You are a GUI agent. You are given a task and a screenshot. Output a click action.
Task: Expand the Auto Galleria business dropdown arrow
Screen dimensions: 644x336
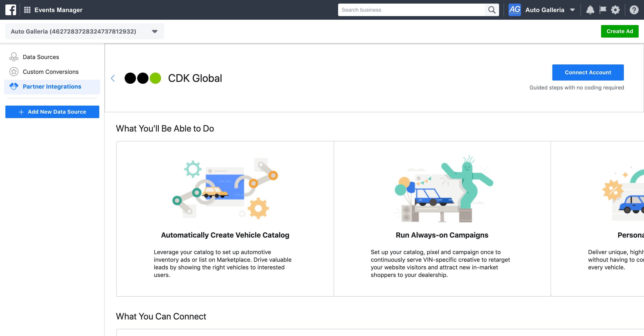pyautogui.click(x=572, y=10)
